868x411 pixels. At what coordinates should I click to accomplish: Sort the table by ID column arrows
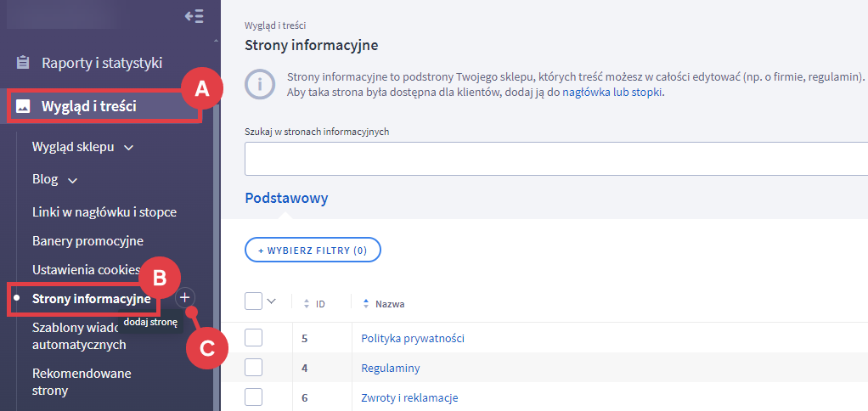(306, 303)
